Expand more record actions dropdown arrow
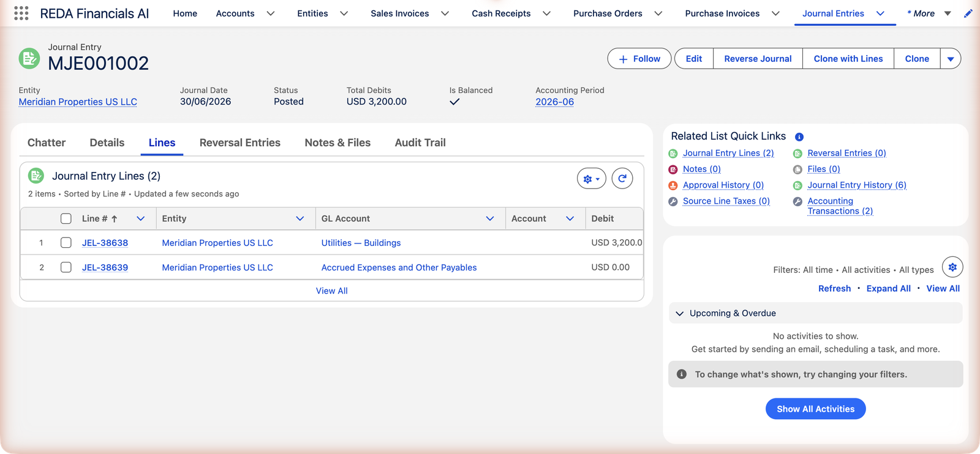 click(x=951, y=59)
